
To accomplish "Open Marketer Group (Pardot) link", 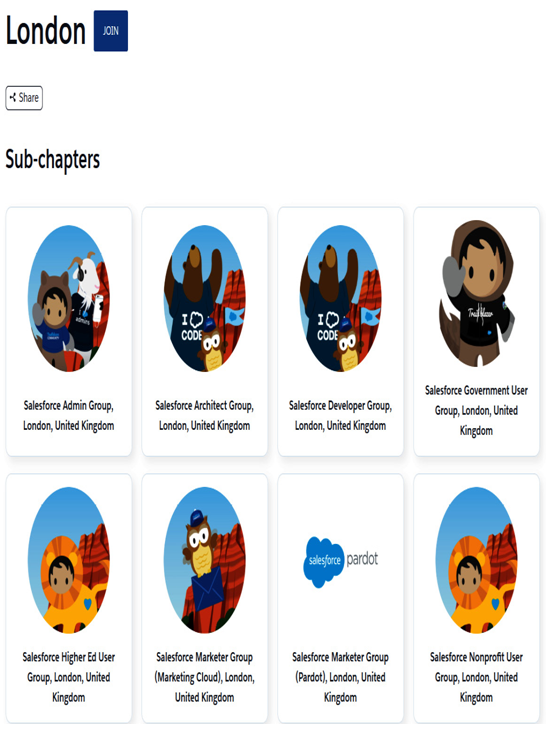I will click(x=341, y=677).
